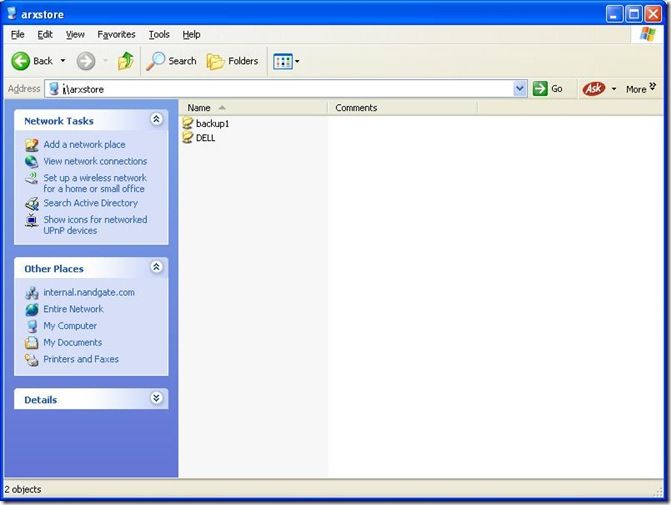Click Set up a wireless network link

tap(95, 183)
